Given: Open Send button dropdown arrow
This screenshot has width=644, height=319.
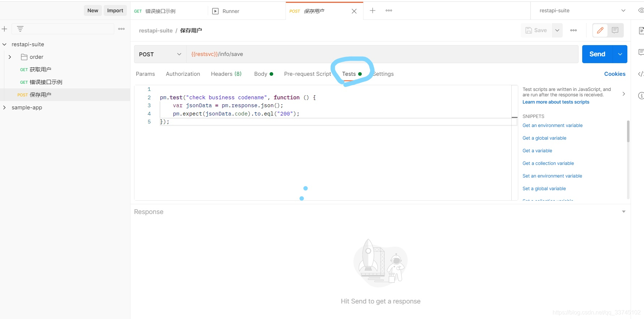Looking at the screenshot, I should coord(620,54).
